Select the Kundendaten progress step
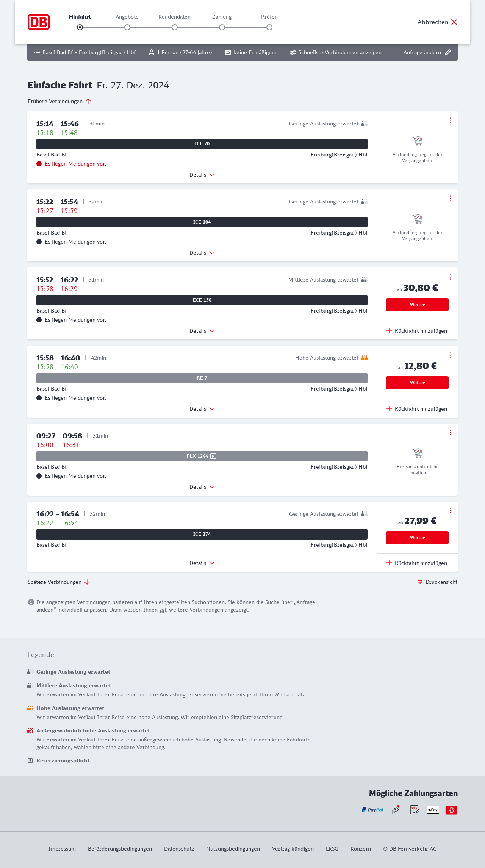This screenshot has width=485, height=868. 175,27
